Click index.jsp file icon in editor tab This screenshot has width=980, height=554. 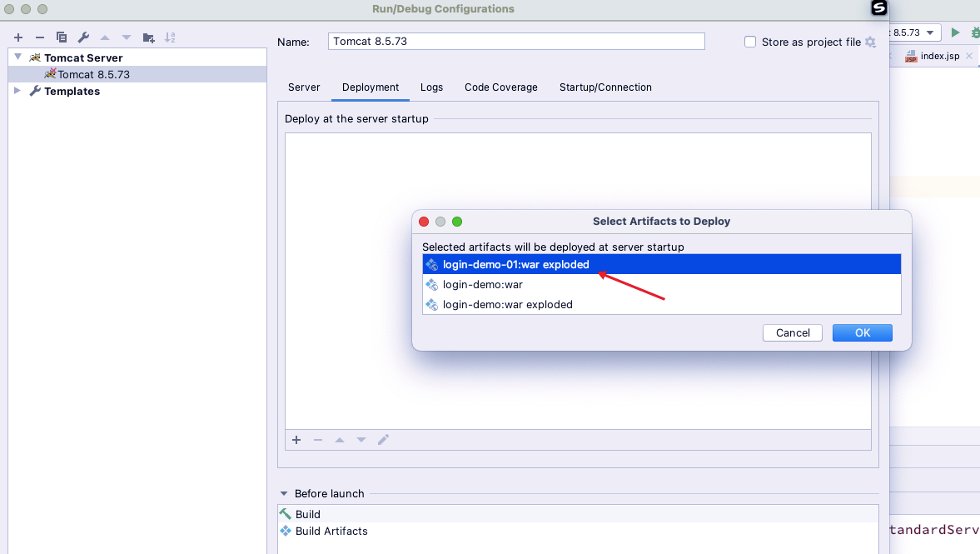click(x=911, y=57)
